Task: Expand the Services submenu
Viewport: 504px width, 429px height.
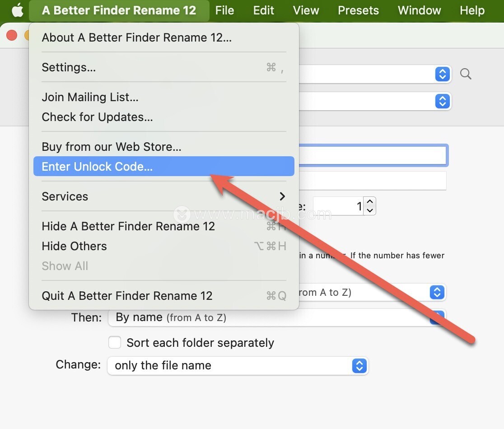Action: tap(164, 196)
